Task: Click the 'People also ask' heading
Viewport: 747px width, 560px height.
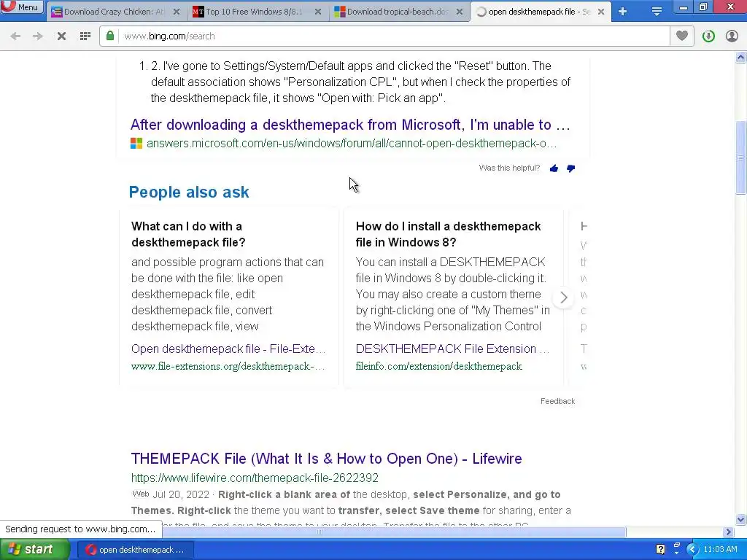Action: coord(189,192)
